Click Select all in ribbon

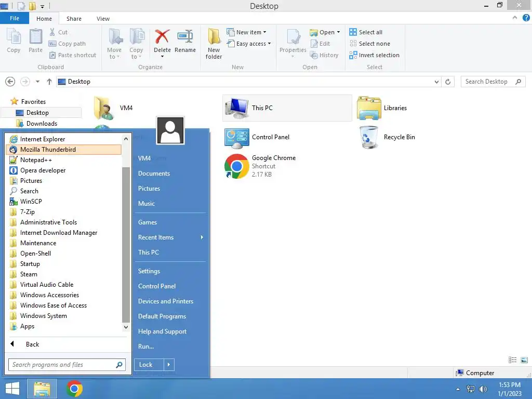pyautogui.click(x=366, y=32)
